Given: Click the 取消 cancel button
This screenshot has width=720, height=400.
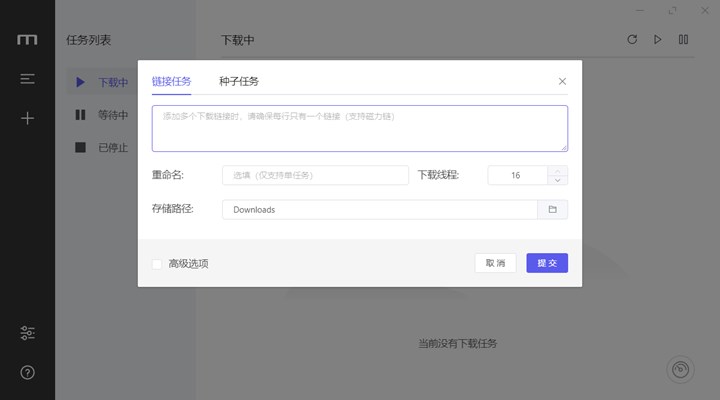Looking at the screenshot, I should (495, 263).
